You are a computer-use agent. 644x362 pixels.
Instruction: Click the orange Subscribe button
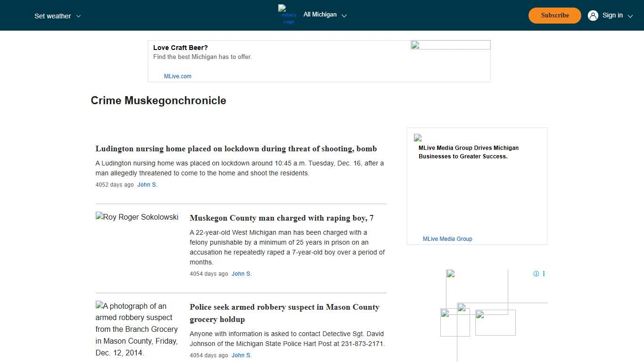pyautogui.click(x=555, y=16)
